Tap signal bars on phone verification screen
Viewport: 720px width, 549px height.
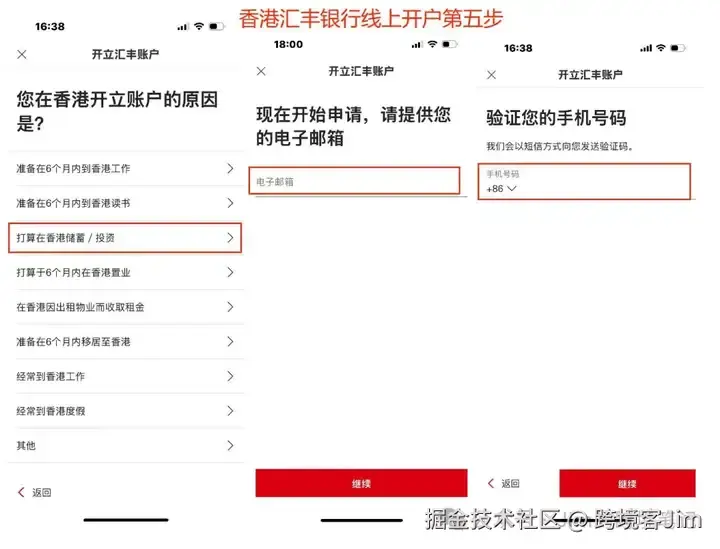click(646, 48)
